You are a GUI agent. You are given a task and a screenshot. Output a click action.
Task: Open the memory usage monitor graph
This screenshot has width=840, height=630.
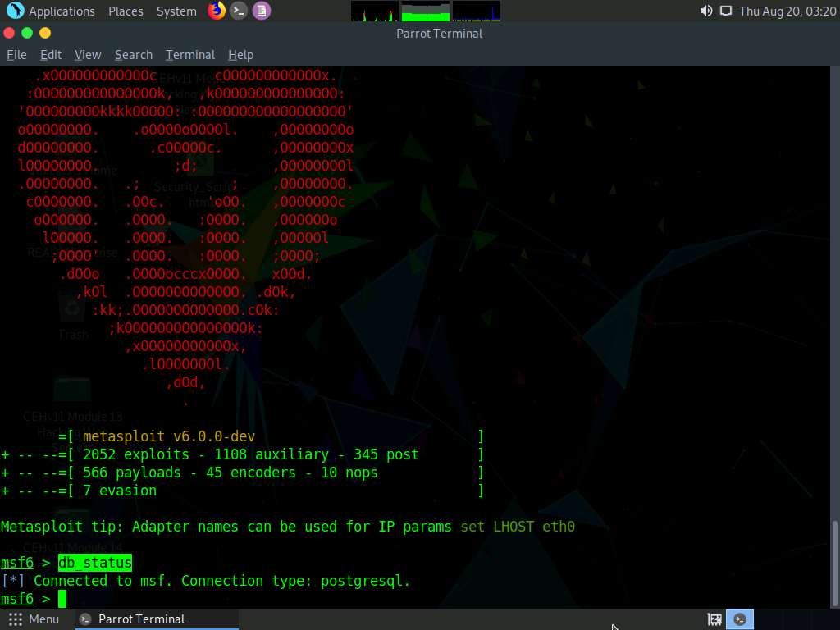click(426, 11)
